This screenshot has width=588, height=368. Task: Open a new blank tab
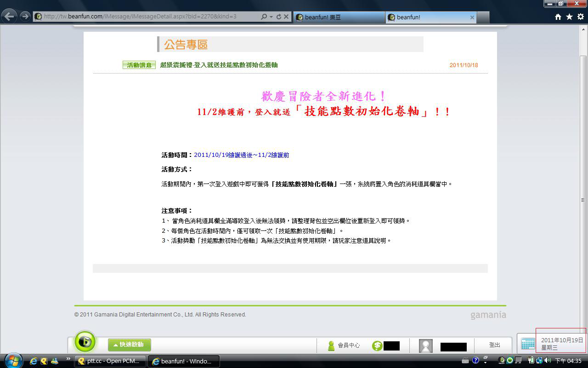point(483,17)
